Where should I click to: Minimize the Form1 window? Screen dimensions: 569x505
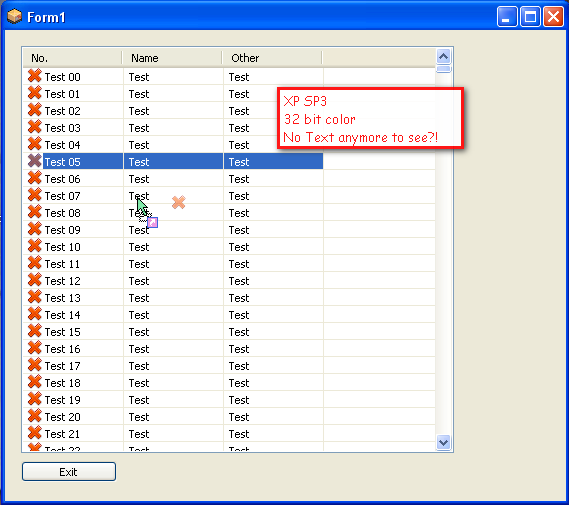[507, 17]
